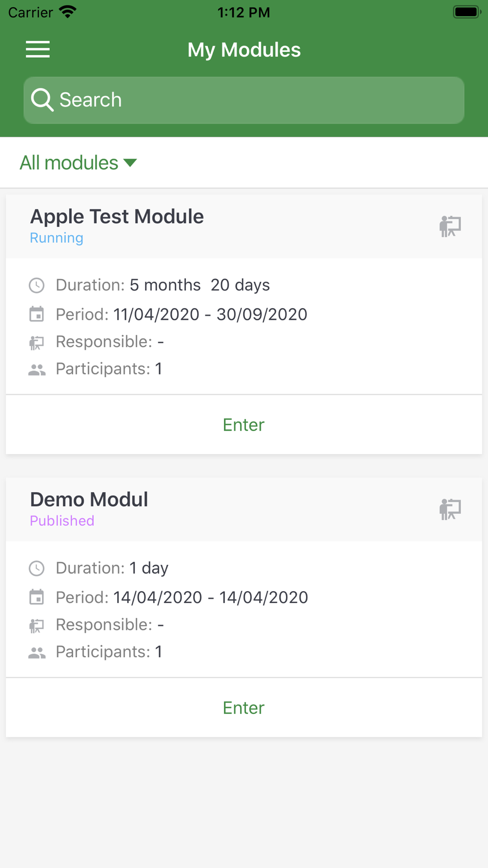Tap presenter icon on Apple Test Module card
488x868 pixels.
pyautogui.click(x=450, y=227)
